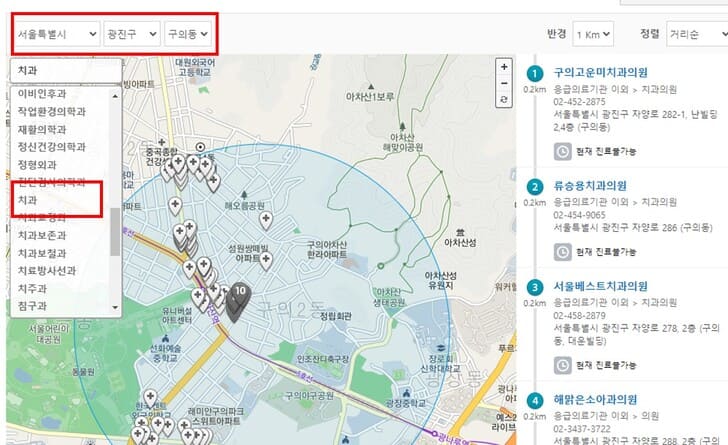Click number 1 result badge icon
Screen dimensions: 728x445
coord(535,73)
